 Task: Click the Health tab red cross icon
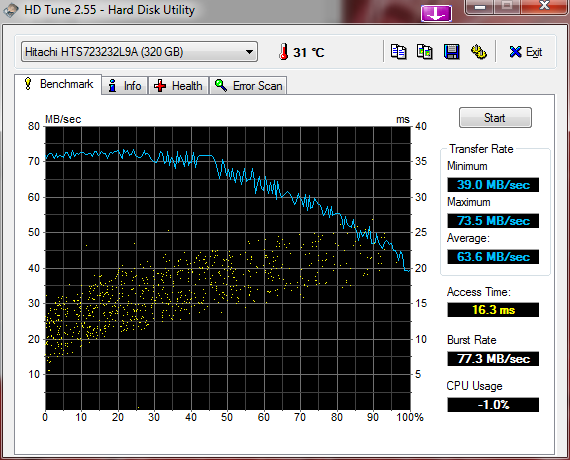tap(160, 86)
